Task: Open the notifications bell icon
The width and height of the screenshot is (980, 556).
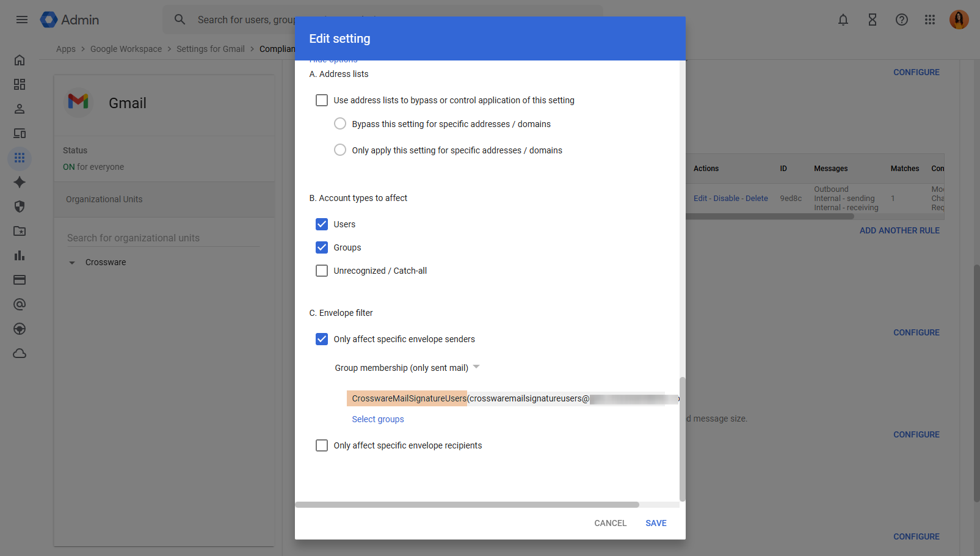Action: pyautogui.click(x=843, y=20)
